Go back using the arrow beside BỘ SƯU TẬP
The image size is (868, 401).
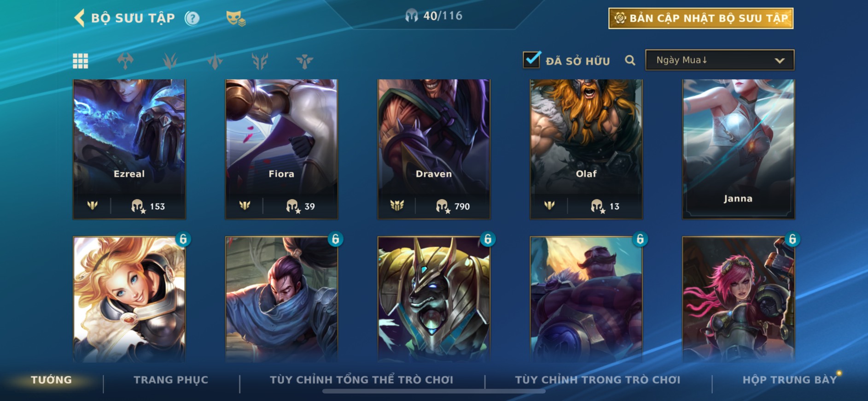79,18
